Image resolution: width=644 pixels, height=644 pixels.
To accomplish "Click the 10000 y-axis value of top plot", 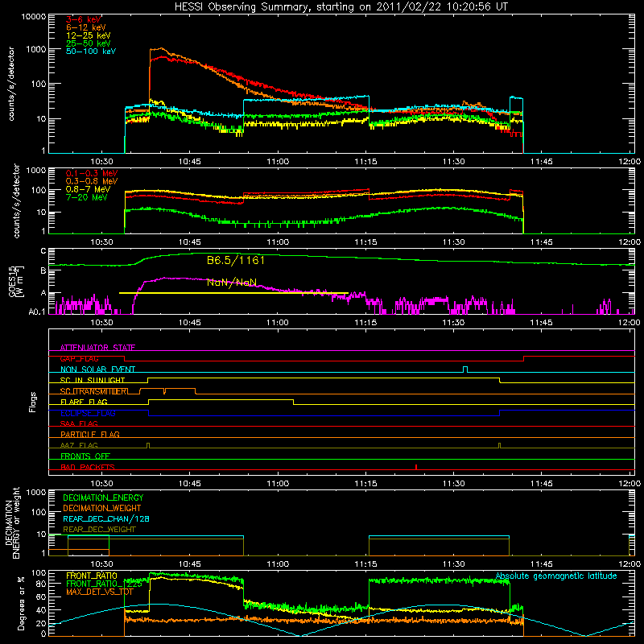I will click(x=33, y=16).
